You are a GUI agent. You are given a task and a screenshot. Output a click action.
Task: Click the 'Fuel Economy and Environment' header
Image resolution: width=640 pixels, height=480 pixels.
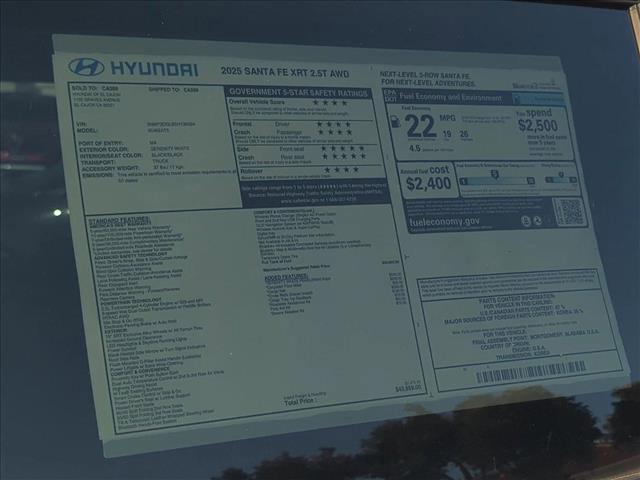pos(450,97)
